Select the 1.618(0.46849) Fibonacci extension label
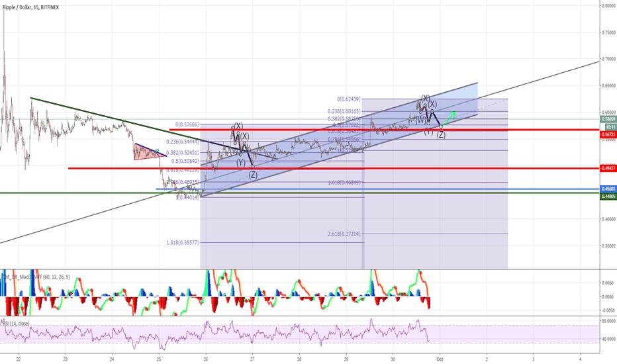This screenshot has height=364, width=617. [344, 183]
